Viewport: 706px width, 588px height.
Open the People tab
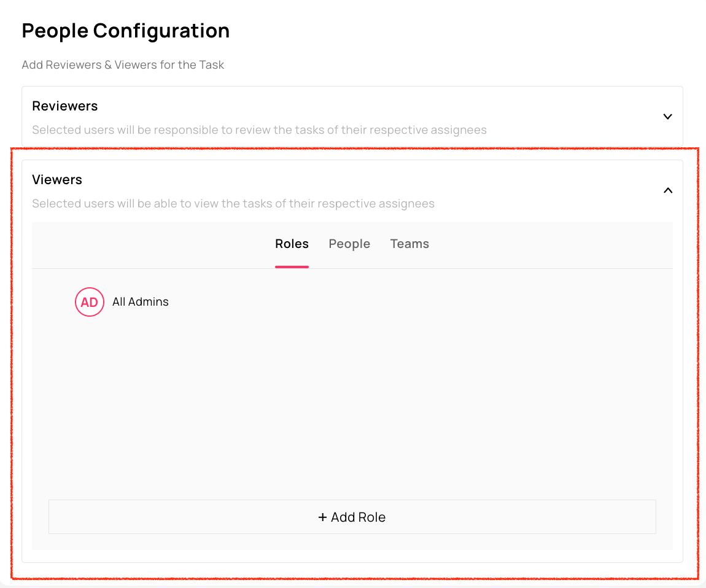[349, 244]
